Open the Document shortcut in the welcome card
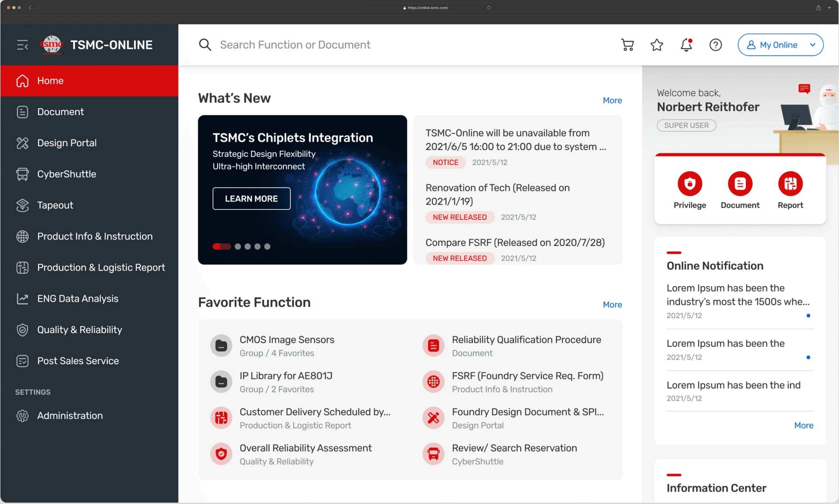839x504 pixels. coord(740,184)
